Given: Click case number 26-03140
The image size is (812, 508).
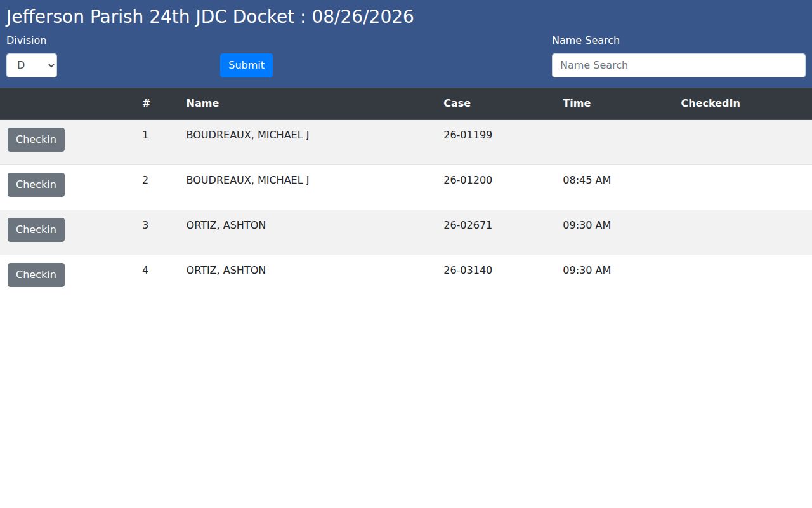Looking at the screenshot, I should (468, 271).
